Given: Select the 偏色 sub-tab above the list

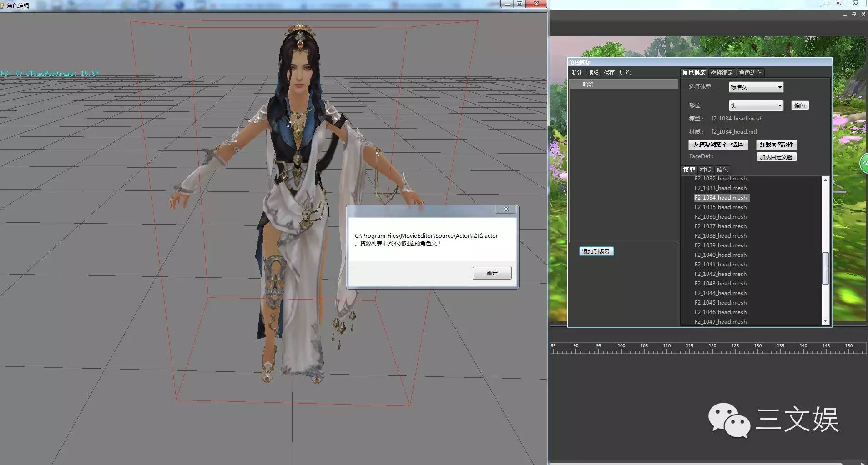Looking at the screenshot, I should pos(722,170).
